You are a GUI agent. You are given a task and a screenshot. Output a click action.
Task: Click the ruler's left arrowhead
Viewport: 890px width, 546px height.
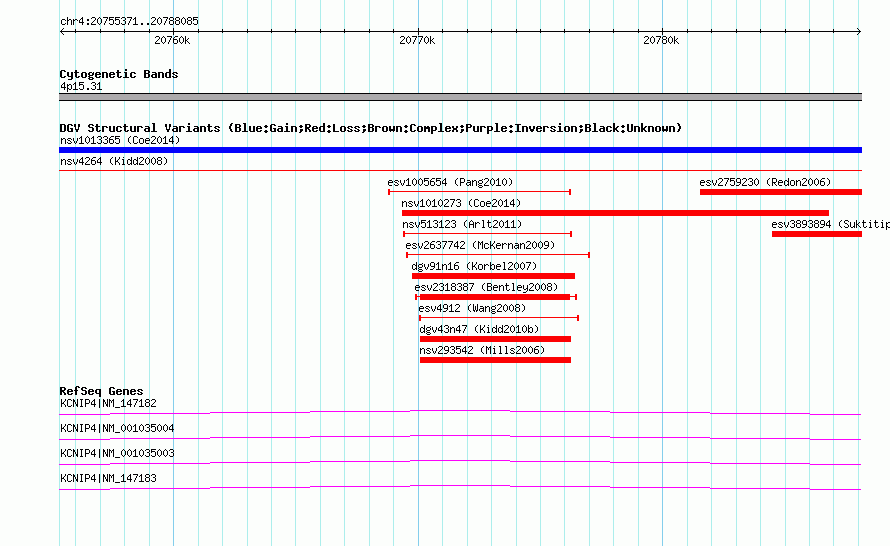(x=62, y=32)
